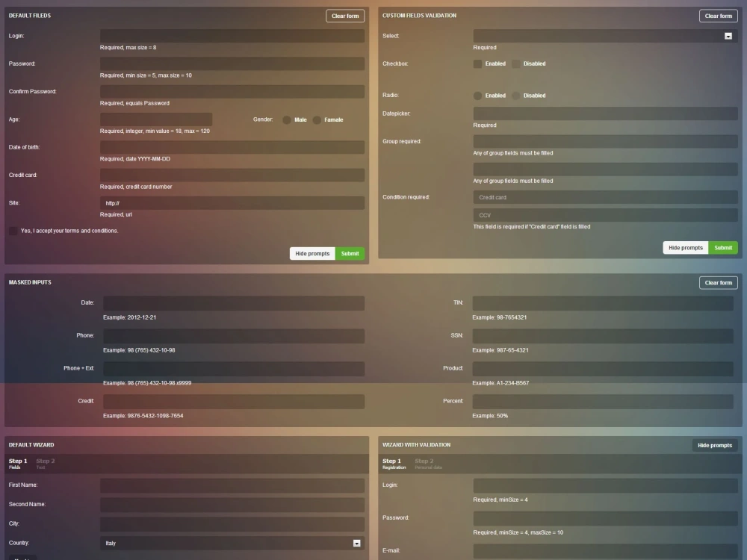The image size is (747, 560).
Task: Click the masked Credit input field
Action: pos(233,402)
